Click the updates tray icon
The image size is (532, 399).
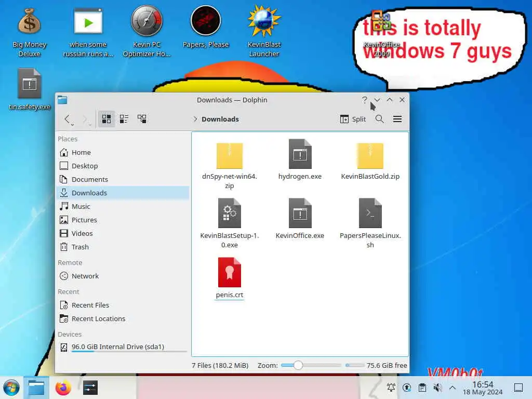407,388
